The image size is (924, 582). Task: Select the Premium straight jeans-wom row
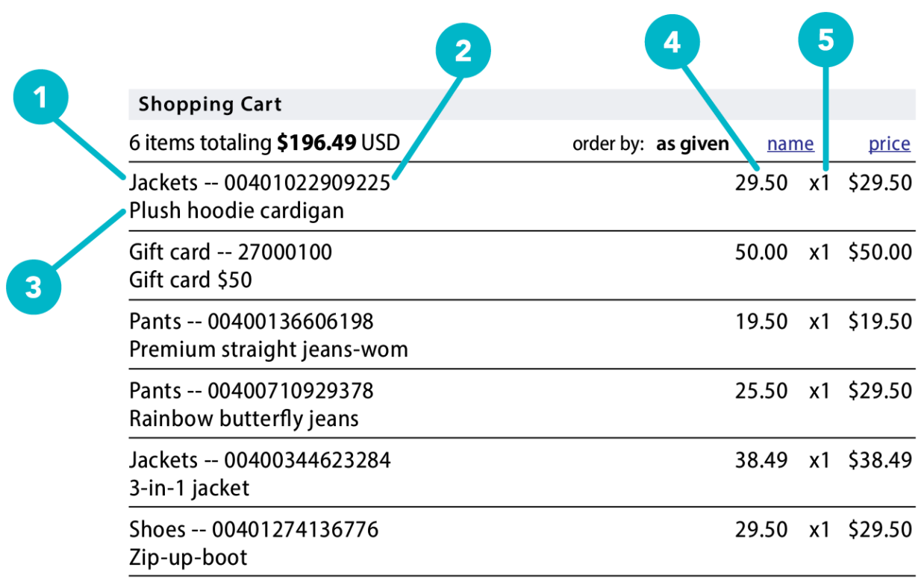[268, 349]
